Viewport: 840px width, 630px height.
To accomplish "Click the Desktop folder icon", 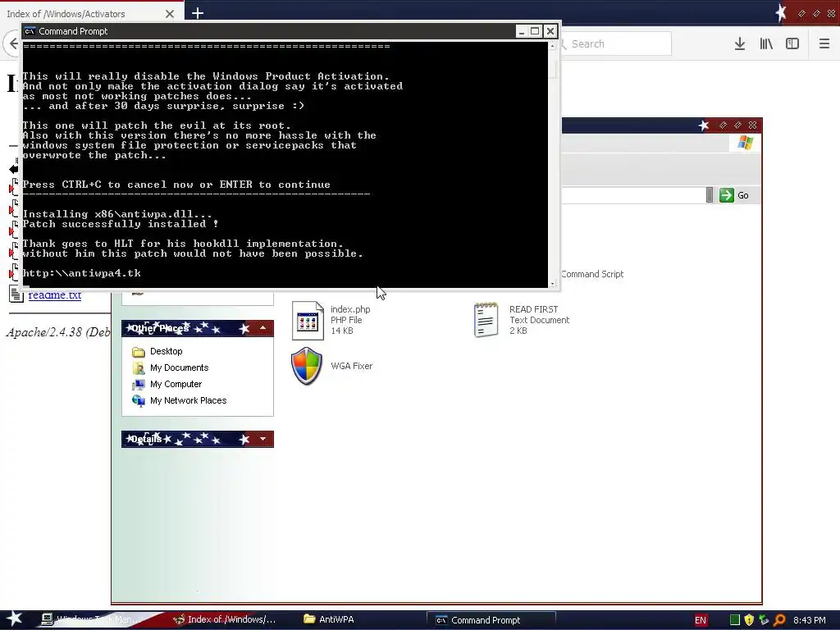I will tap(138, 352).
